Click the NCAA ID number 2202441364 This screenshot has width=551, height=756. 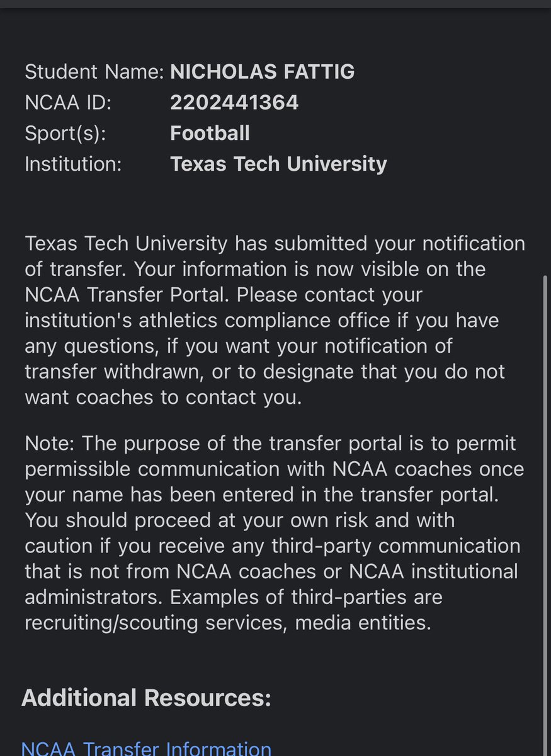point(234,103)
